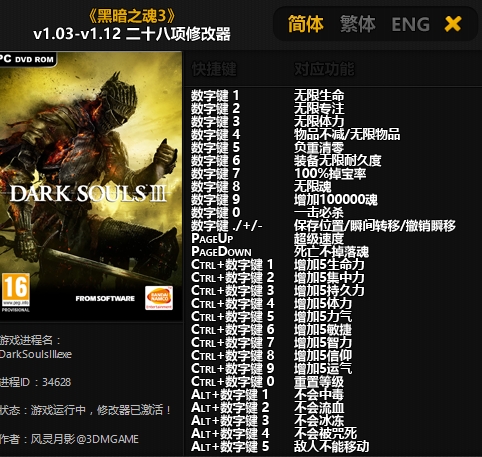Image resolution: width=482 pixels, height=457 pixels.
Task: Select the 敌人不能移动 entry
Action: point(331,446)
